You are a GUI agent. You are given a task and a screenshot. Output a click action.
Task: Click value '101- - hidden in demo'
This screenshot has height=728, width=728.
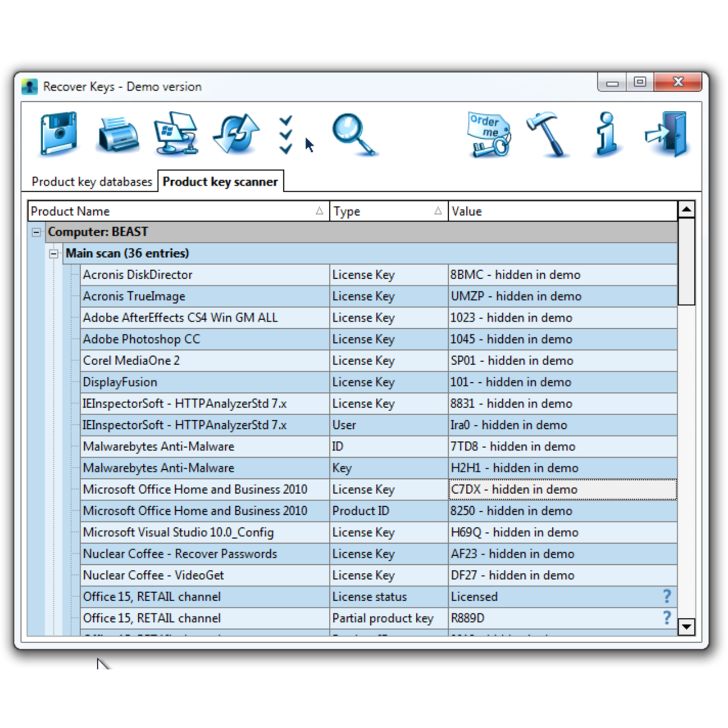[511, 382]
